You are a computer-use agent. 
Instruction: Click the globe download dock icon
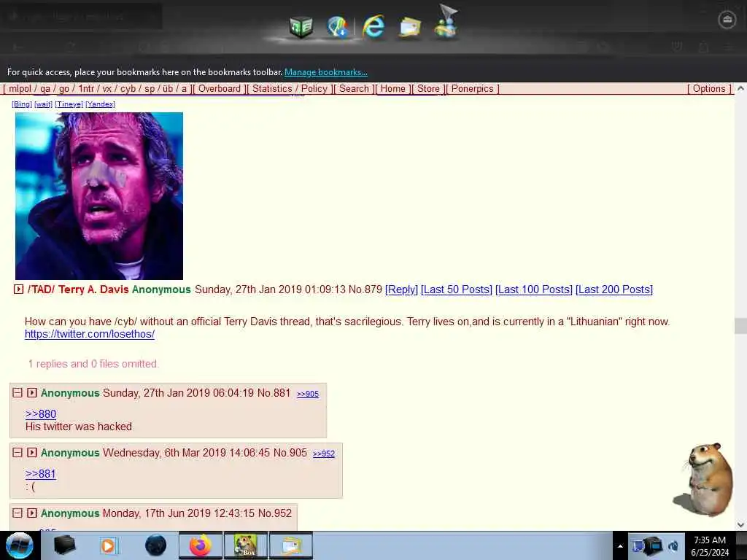click(x=338, y=27)
